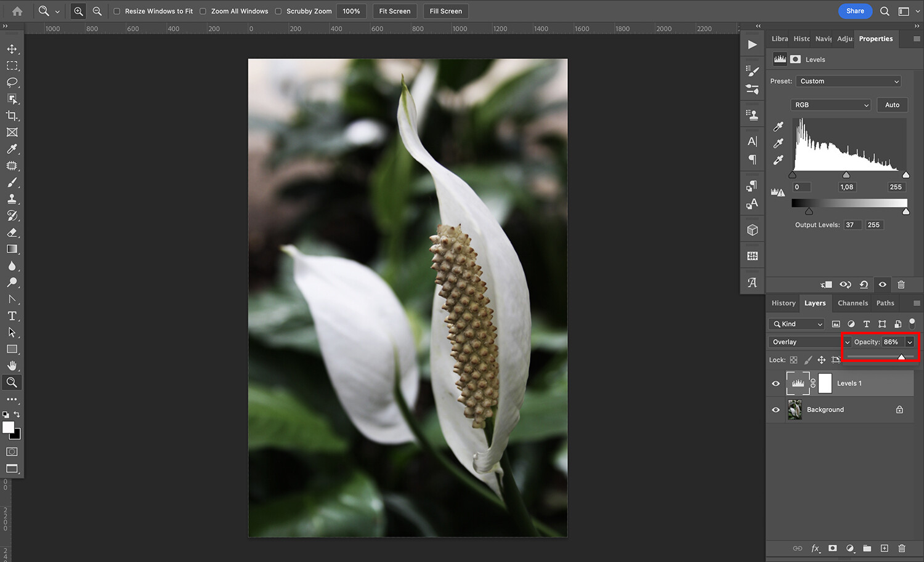This screenshot has width=924, height=562.
Task: Select the Brush tool
Action: tap(12, 182)
